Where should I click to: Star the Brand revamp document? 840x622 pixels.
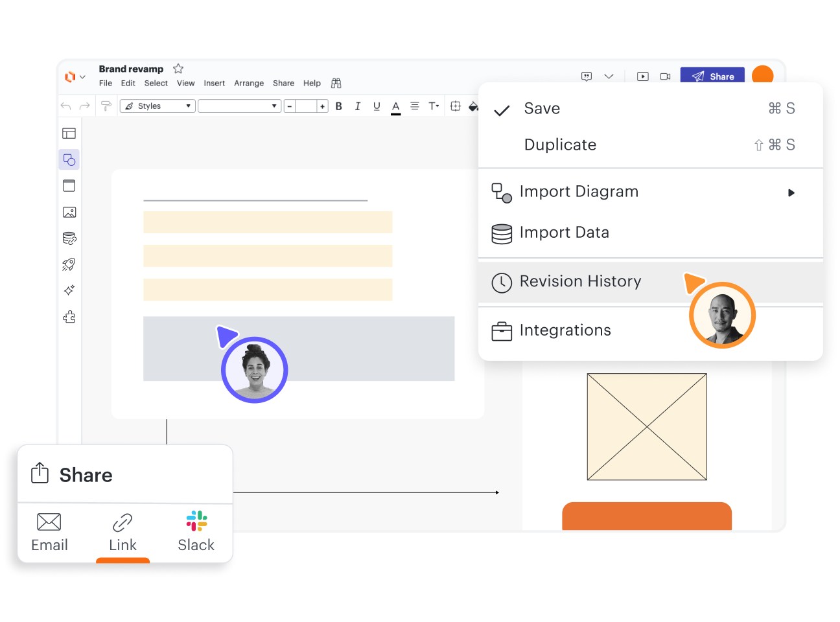(x=178, y=69)
